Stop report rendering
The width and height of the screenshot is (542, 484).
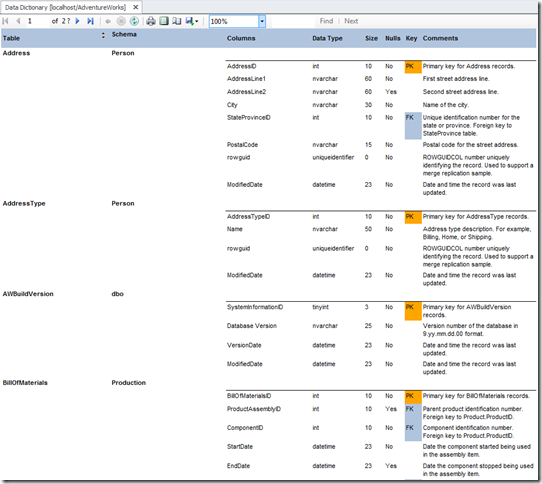121,21
